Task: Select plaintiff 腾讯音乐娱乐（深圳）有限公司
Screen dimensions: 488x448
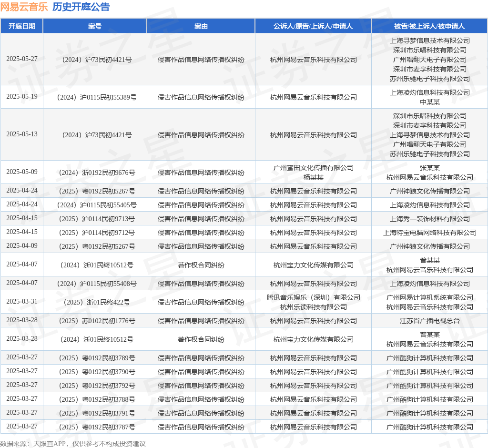Action: 314,297
